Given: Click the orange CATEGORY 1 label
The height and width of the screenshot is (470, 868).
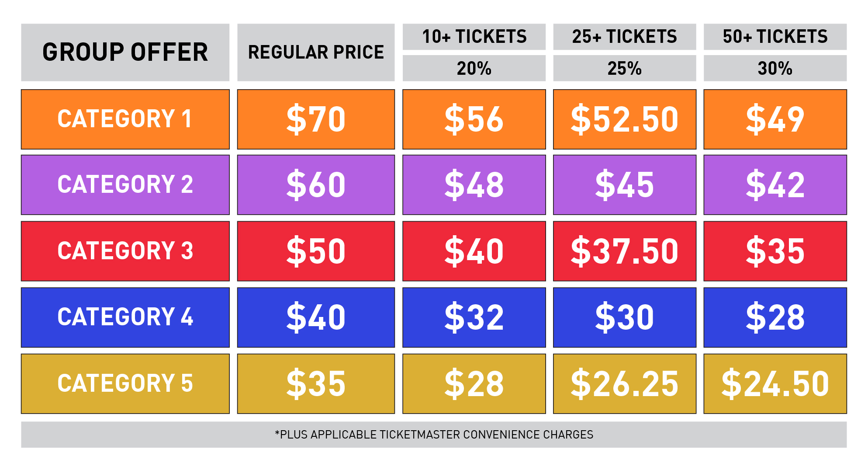Looking at the screenshot, I should coord(125,119).
